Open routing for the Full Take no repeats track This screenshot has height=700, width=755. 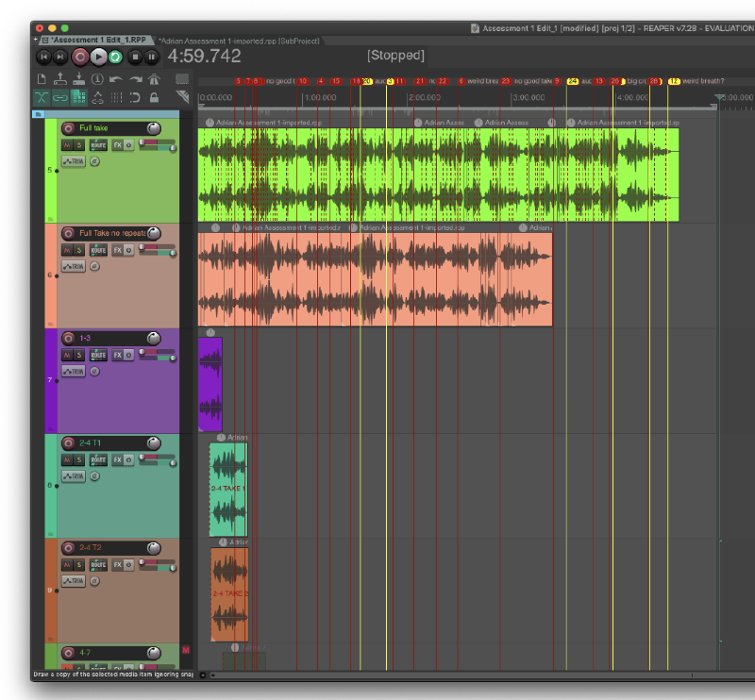98,250
